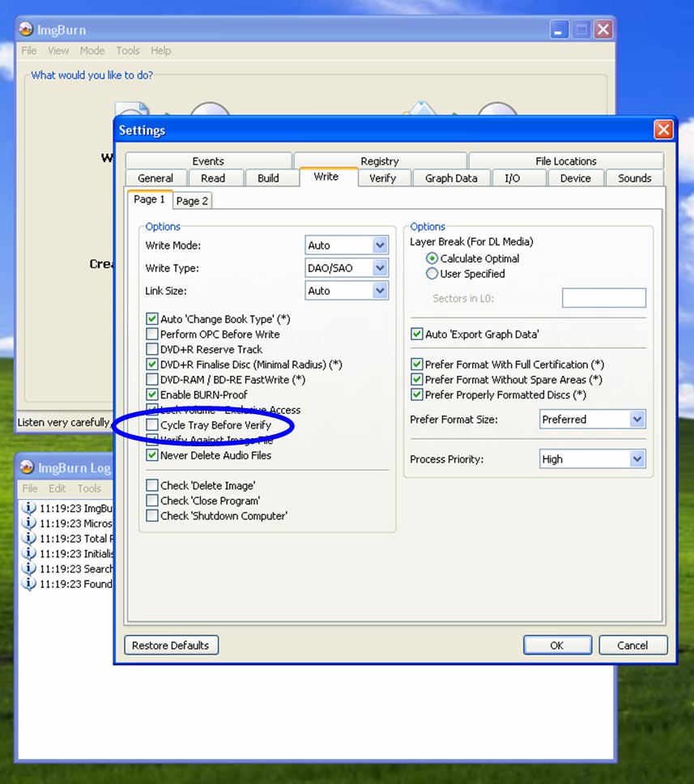Click the ImgBurn title bar app icon
The height and width of the screenshot is (784, 694).
click(x=26, y=29)
